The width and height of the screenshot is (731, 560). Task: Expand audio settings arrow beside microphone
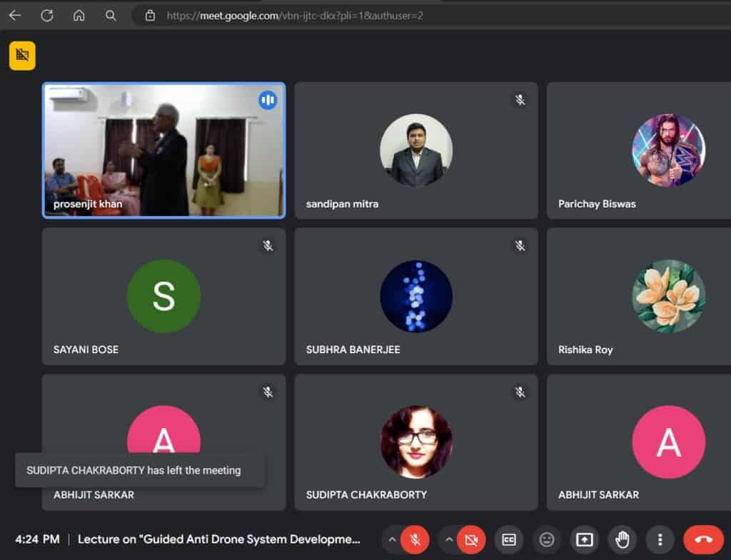pos(392,539)
